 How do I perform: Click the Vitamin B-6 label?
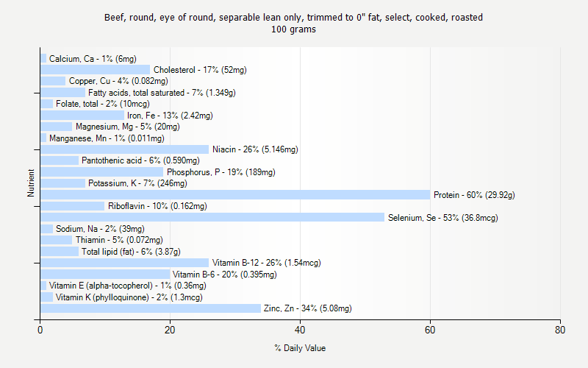tap(224, 275)
